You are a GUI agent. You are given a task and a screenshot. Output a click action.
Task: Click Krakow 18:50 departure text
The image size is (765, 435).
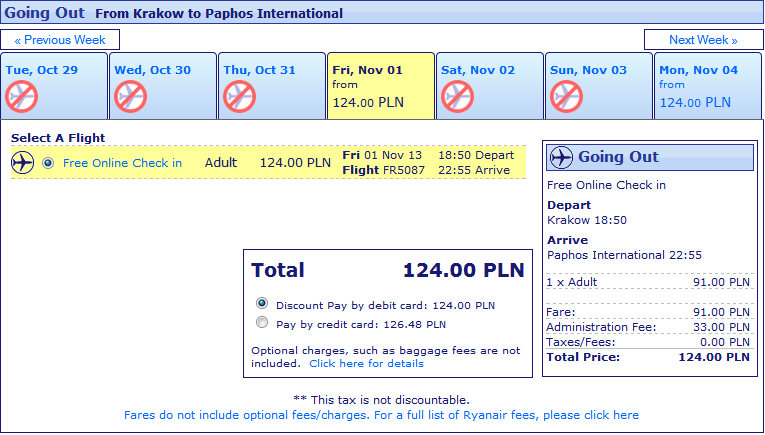tap(587, 220)
